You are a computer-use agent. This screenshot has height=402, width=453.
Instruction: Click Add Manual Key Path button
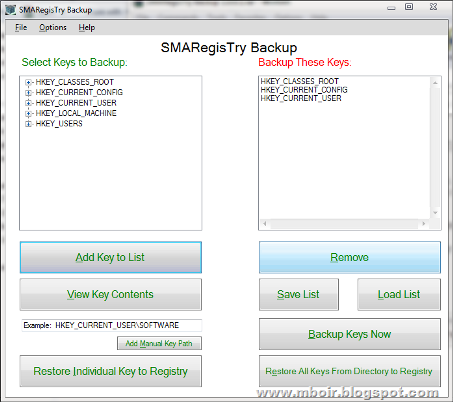(159, 343)
